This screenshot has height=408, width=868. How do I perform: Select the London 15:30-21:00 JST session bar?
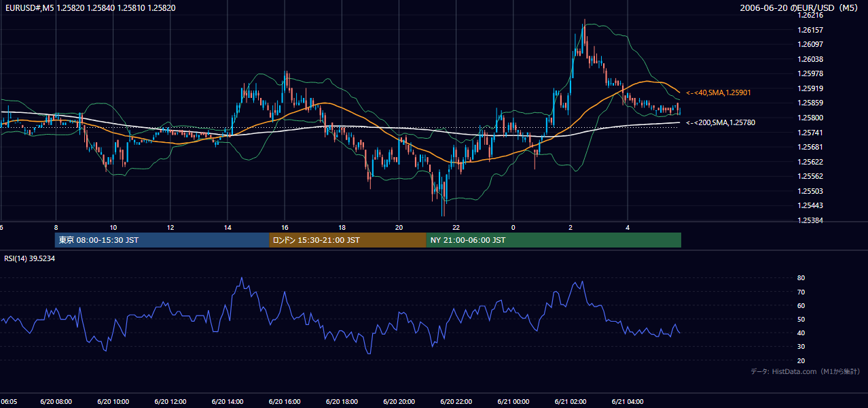click(348, 240)
